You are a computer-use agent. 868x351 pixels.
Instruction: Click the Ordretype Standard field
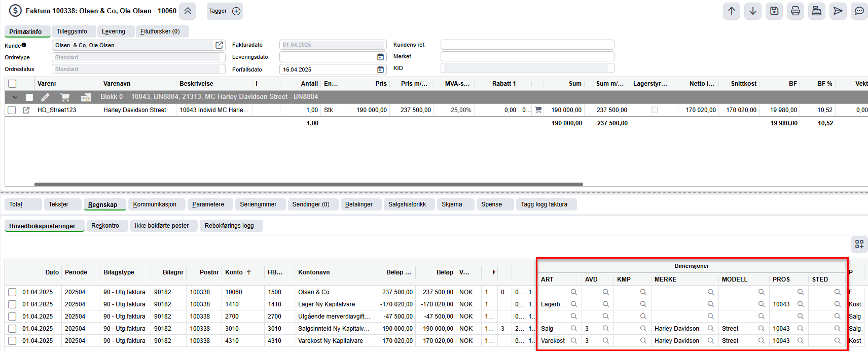point(138,57)
